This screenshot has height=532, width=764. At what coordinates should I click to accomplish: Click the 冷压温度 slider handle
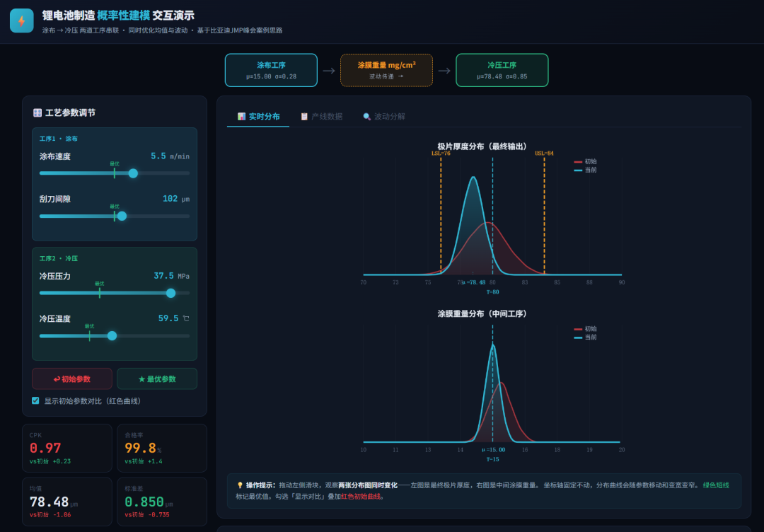click(x=112, y=335)
